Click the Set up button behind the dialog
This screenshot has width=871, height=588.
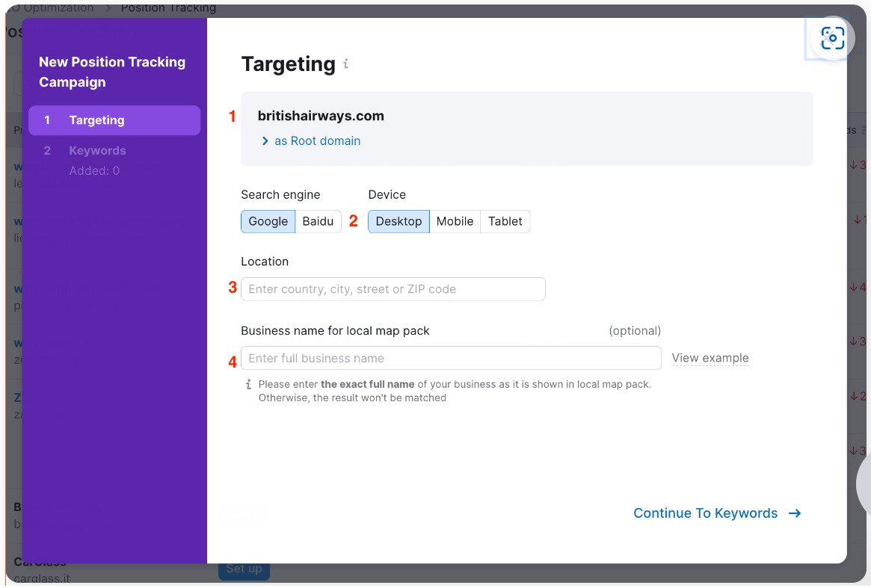[x=244, y=569]
